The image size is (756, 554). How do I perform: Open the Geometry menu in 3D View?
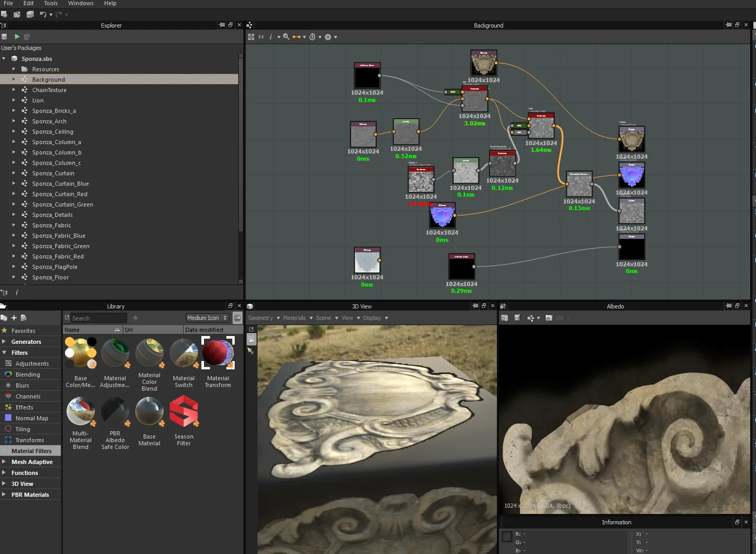[x=264, y=318]
